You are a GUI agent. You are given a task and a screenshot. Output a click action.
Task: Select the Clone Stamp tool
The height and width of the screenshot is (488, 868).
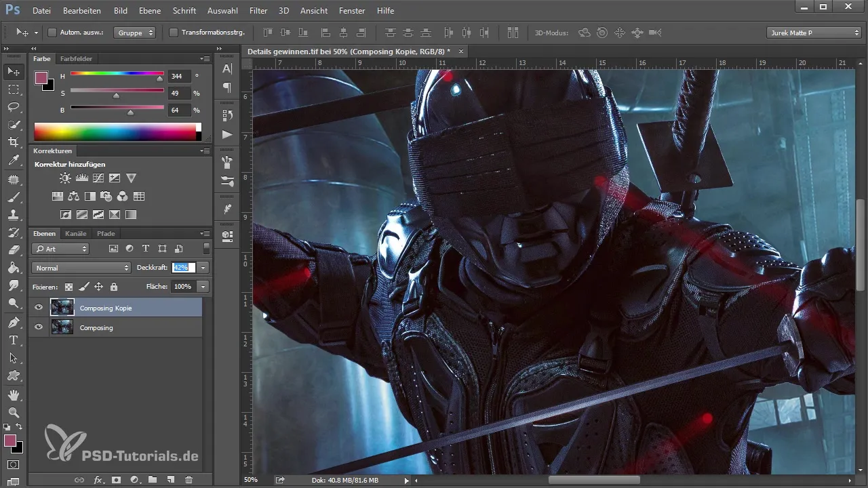coord(13,214)
